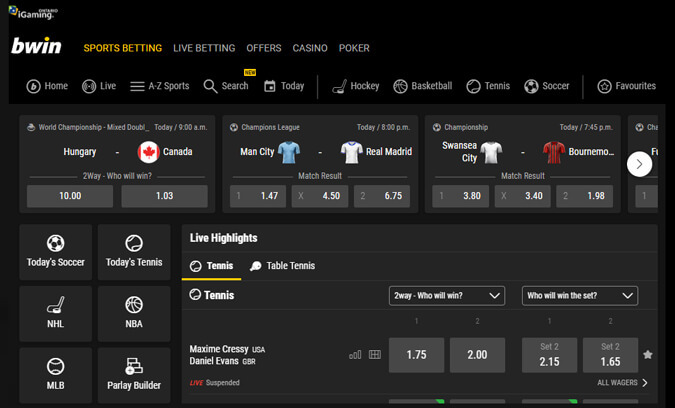This screenshot has width=675, height=408.
Task: Open the Live section icon
Action: [89, 87]
